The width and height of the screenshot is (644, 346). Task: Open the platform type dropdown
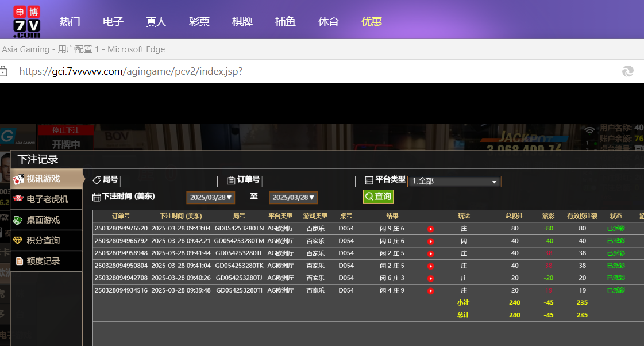click(x=454, y=182)
